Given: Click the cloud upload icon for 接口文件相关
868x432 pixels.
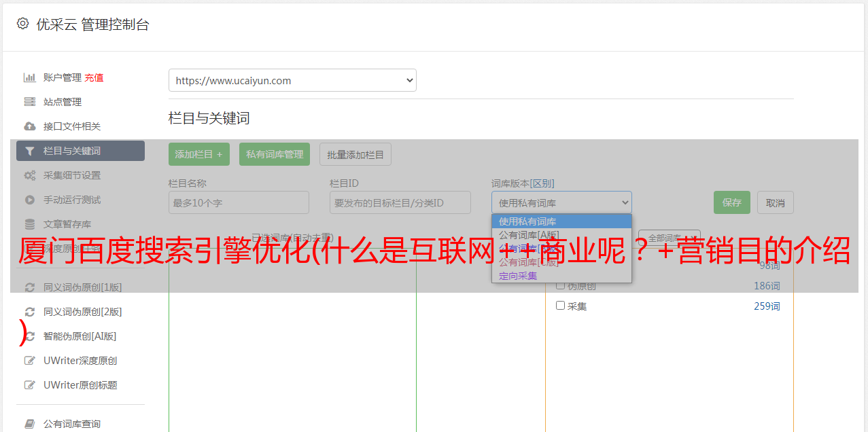Looking at the screenshot, I should pyautogui.click(x=30, y=126).
